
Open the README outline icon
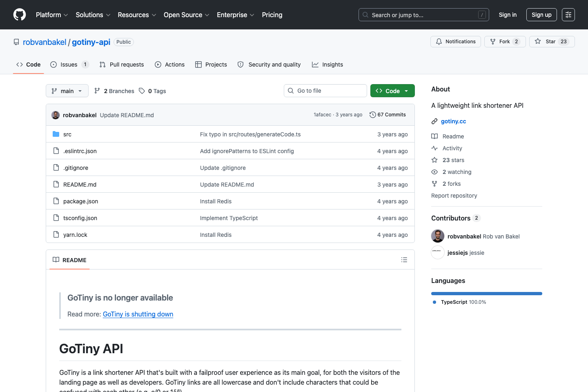404,260
